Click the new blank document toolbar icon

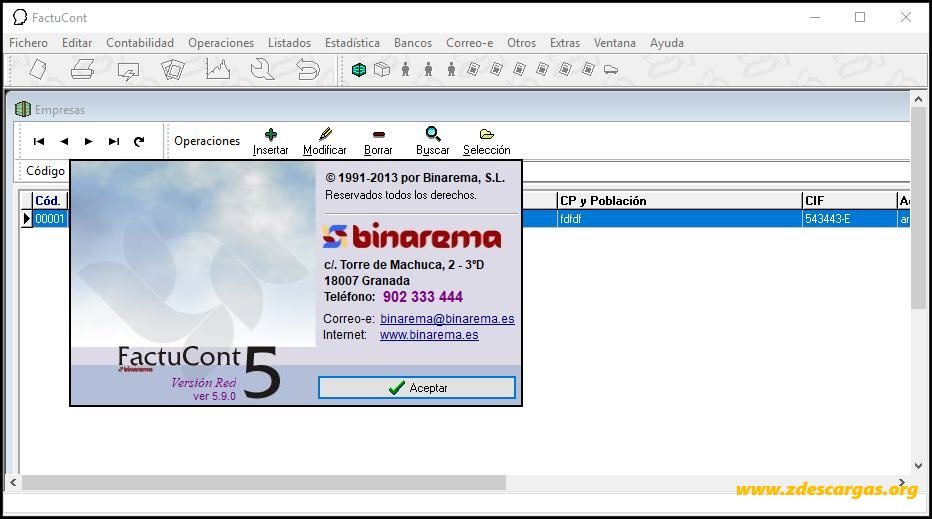point(38,70)
